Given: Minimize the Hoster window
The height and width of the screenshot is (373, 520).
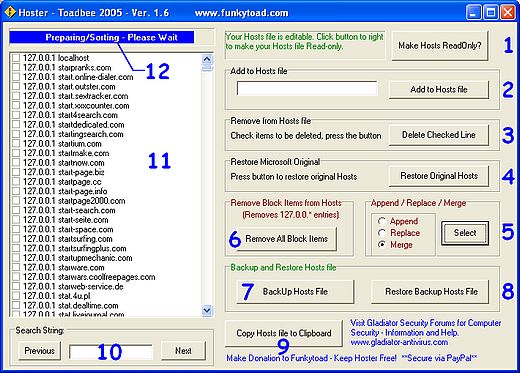Looking at the screenshot, I should click(x=473, y=13).
